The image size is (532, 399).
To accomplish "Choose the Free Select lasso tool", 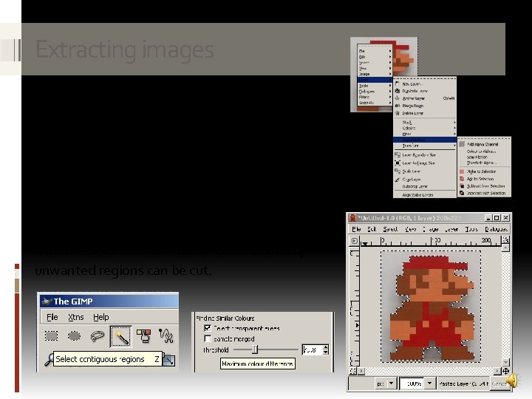I will 97,336.
